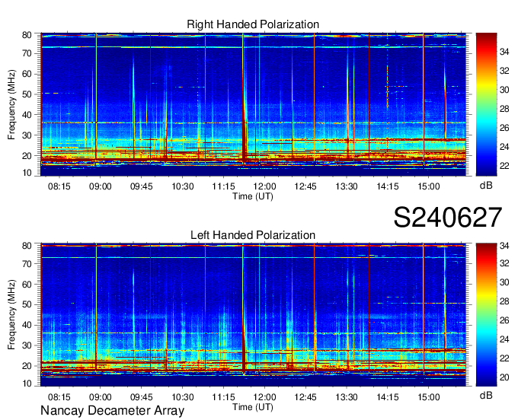The height and width of the screenshot is (420, 518).
Task: Click 80 MHz tick on Left Handed frequency axis
Action: [x=27, y=246]
